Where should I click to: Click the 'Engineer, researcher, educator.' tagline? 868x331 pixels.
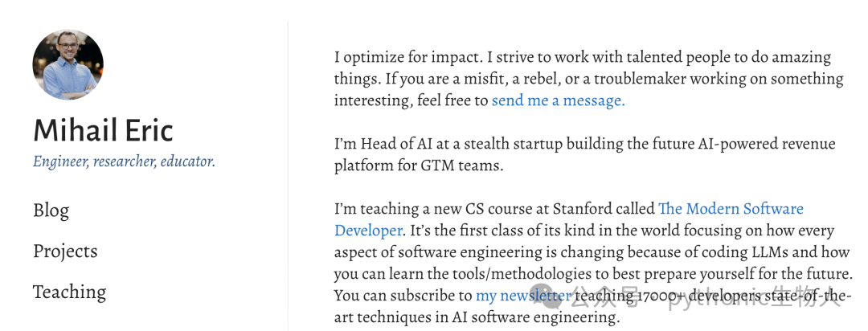tap(124, 161)
